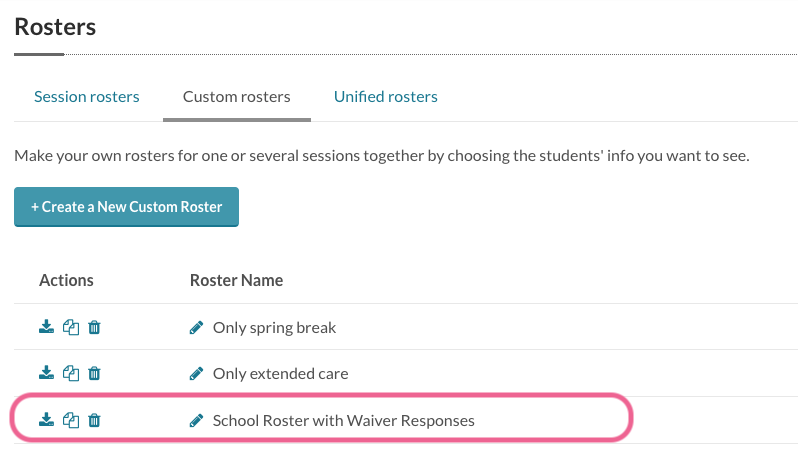798x476 pixels.
Task: Duplicate School Roster with Waiver Responses
Action: (x=71, y=420)
